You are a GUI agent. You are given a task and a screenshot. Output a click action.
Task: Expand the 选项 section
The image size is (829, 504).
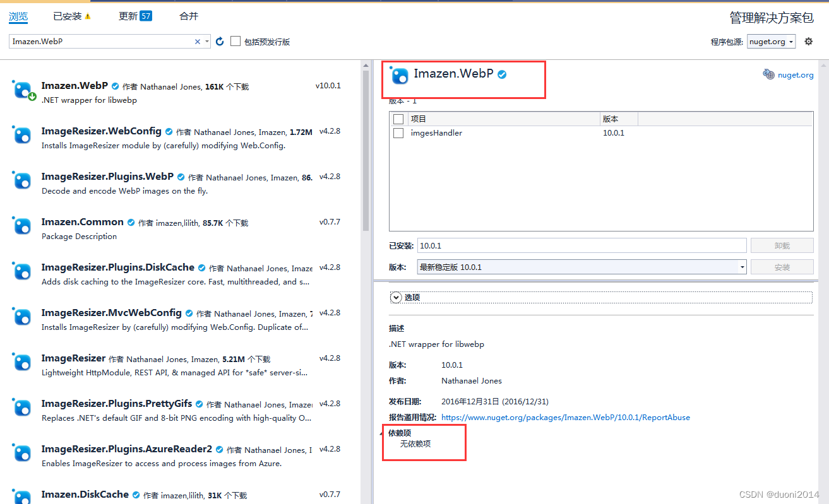(396, 297)
